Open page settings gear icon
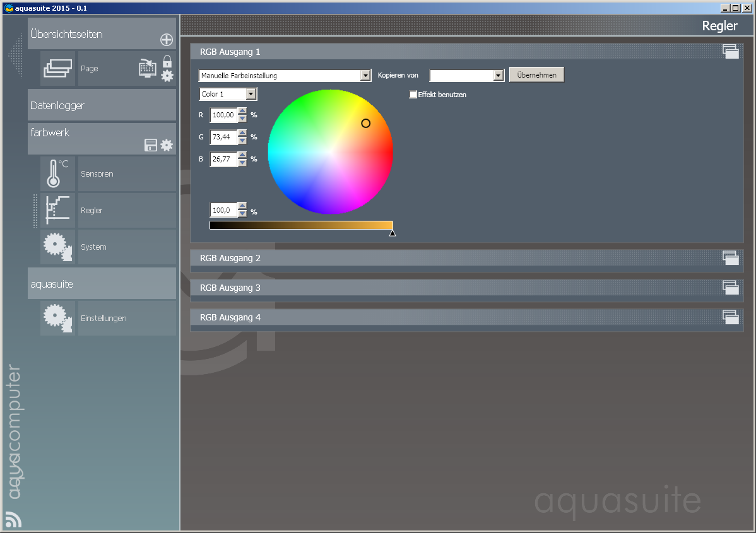The height and width of the screenshot is (533, 756). [167, 76]
